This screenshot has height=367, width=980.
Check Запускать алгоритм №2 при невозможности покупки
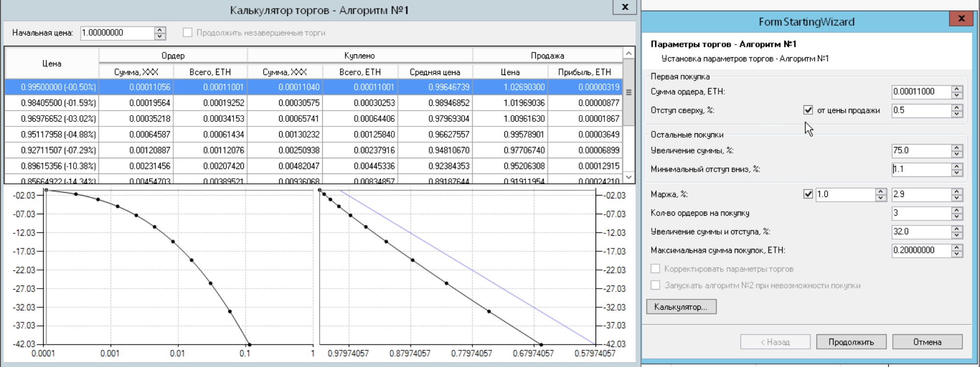(655, 285)
